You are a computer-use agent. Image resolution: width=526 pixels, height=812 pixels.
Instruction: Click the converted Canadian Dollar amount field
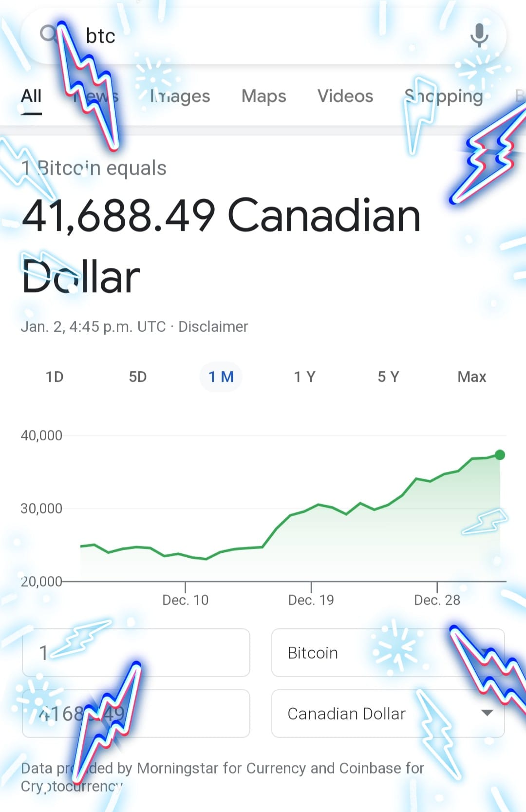[136, 714]
